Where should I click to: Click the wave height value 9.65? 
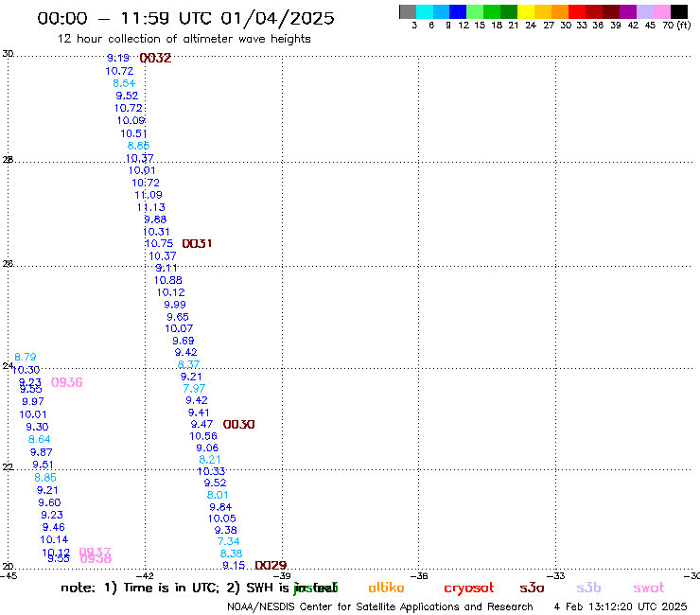178,317
